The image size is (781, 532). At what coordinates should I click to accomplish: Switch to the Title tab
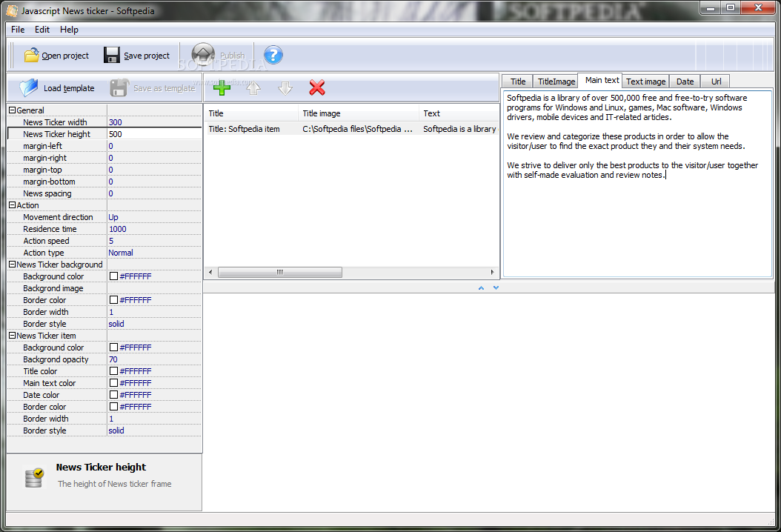click(x=517, y=82)
